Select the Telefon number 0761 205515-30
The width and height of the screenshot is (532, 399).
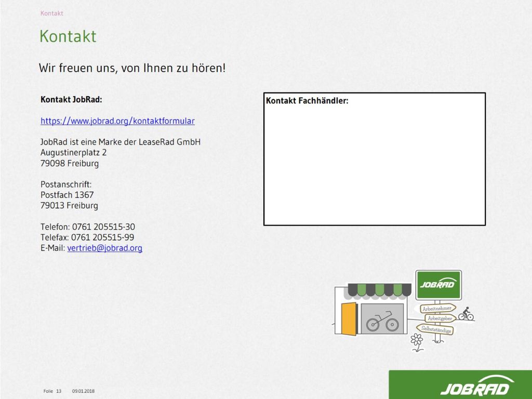tap(103, 227)
